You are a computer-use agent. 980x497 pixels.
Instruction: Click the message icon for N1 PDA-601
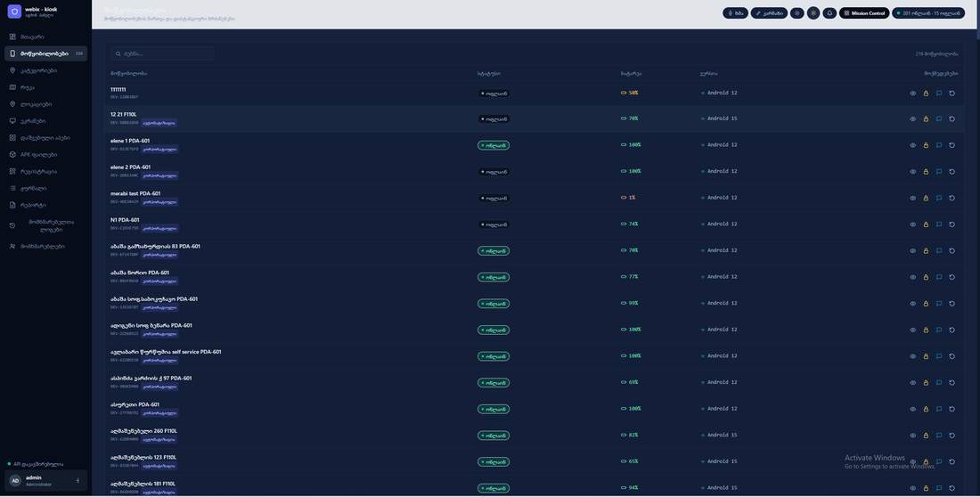point(939,224)
